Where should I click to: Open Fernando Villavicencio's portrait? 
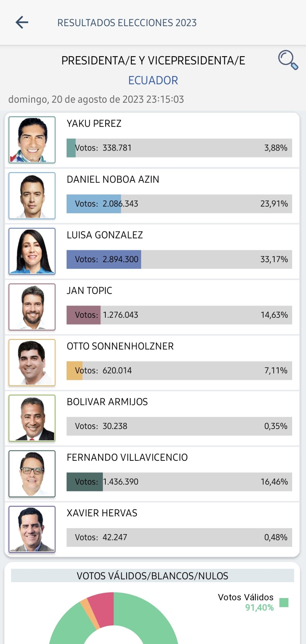(32, 474)
